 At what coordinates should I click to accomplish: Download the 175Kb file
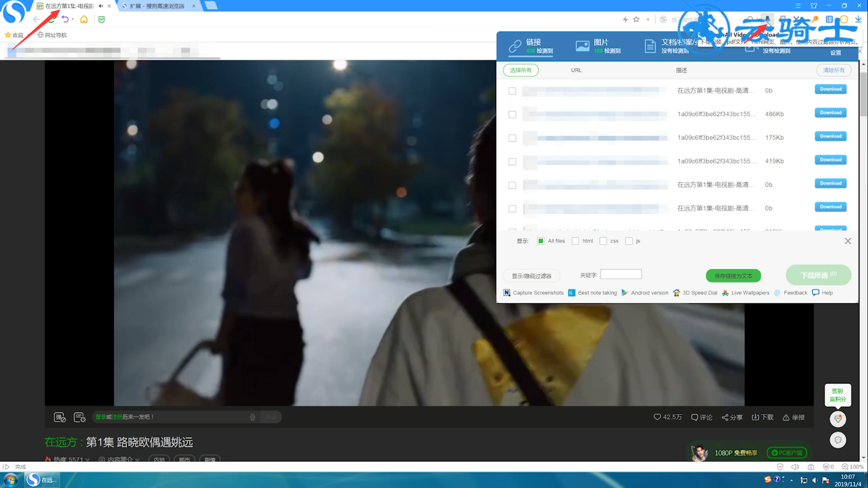pyautogui.click(x=831, y=137)
